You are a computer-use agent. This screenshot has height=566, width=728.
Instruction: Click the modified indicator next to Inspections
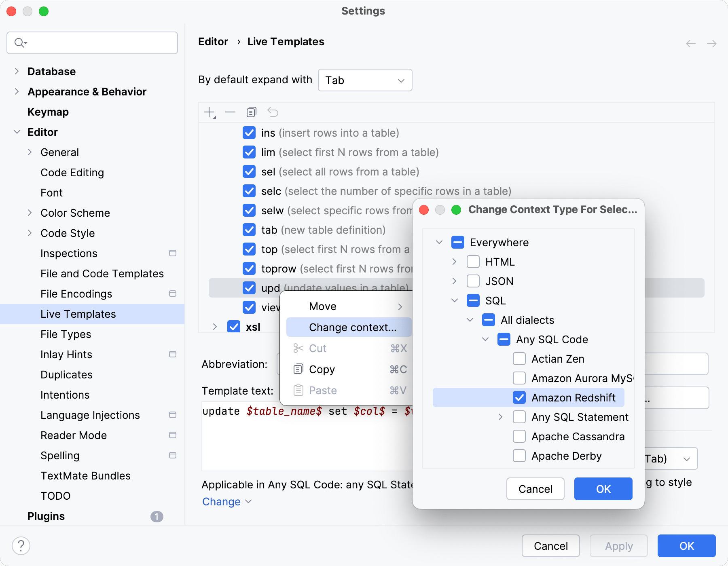[173, 253]
